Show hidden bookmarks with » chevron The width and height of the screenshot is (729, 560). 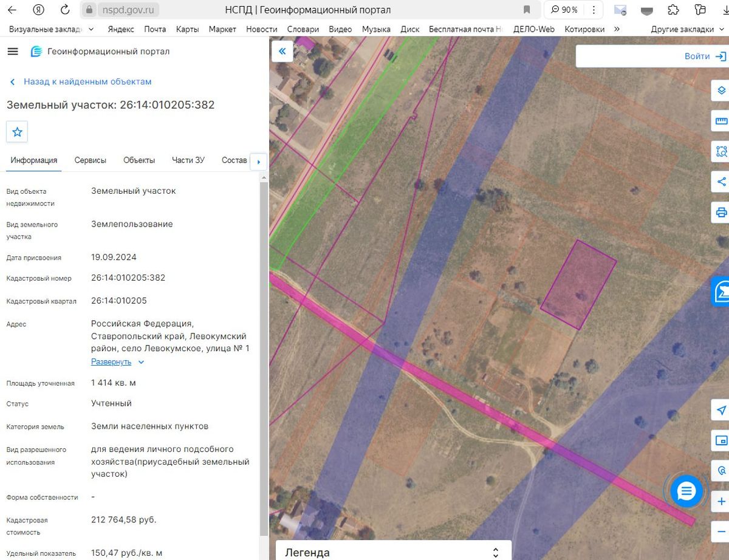617,29
